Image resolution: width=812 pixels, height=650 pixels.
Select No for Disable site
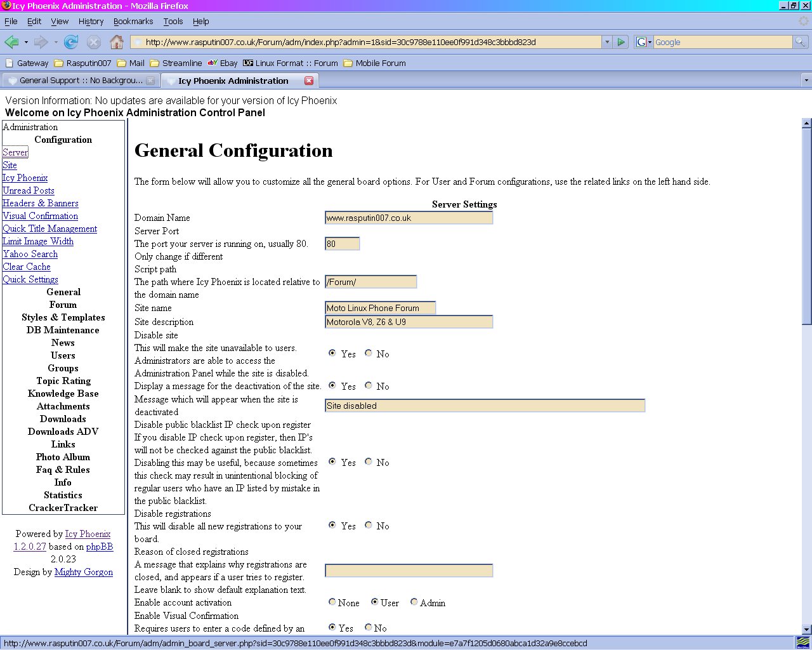[369, 353]
